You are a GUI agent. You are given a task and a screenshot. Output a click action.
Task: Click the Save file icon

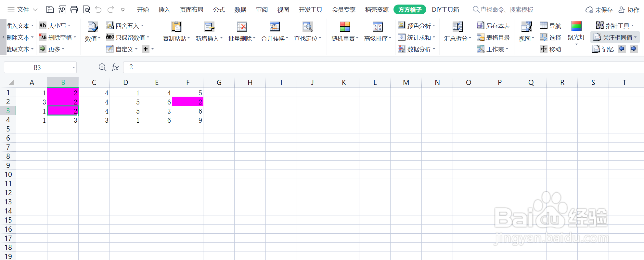point(50,9)
